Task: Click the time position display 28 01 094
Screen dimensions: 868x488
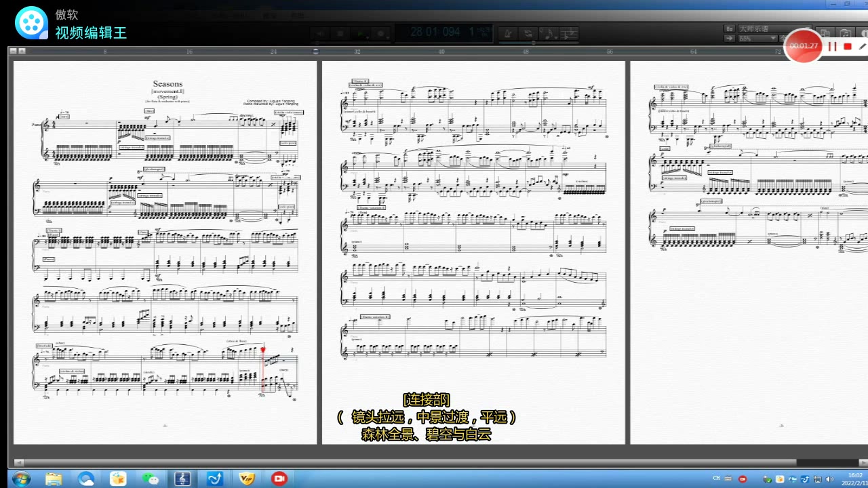Action: 435,32
